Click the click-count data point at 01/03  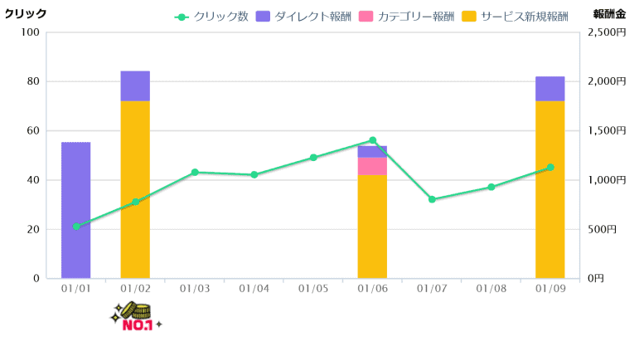click(195, 173)
